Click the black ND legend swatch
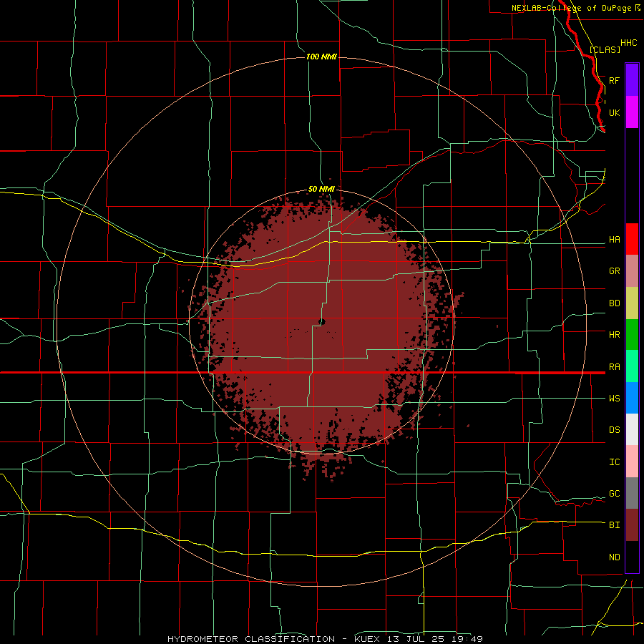Viewport: 644px width, 644px height. (x=632, y=557)
